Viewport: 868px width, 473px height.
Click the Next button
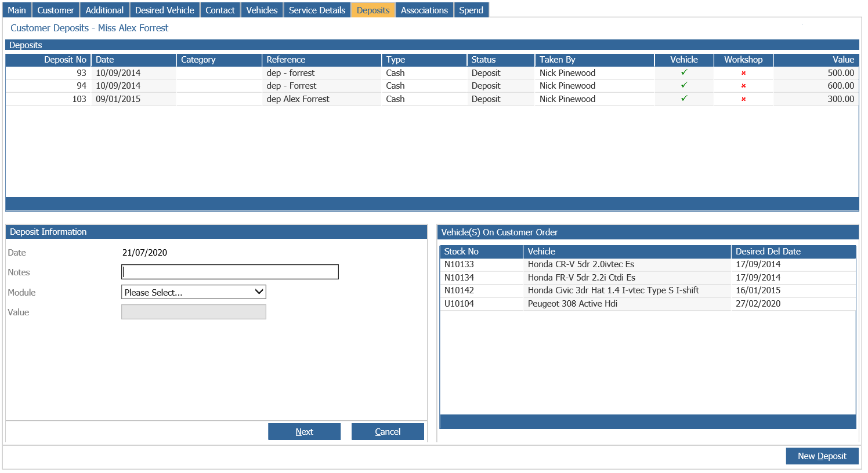304,431
